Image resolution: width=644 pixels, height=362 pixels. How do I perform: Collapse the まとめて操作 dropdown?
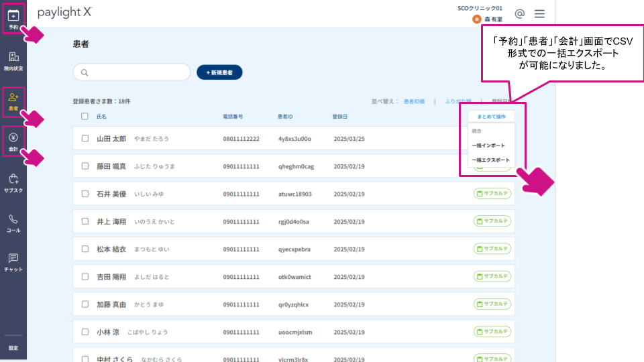(491, 117)
